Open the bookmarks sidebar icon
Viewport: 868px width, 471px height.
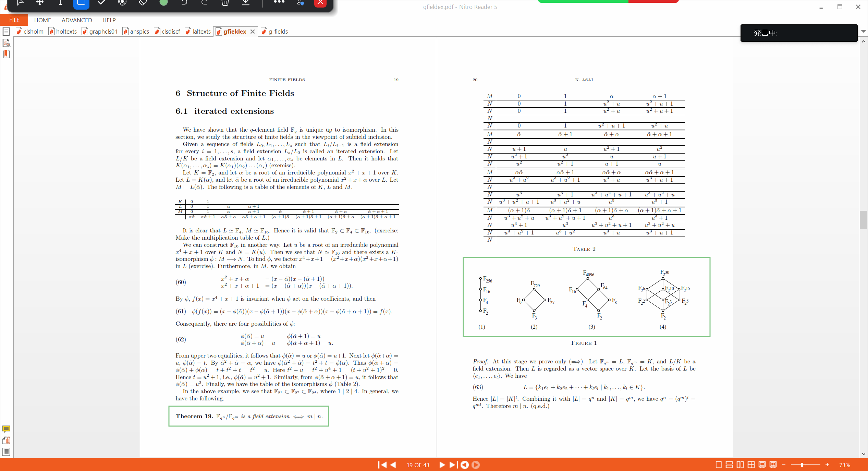click(x=6, y=54)
